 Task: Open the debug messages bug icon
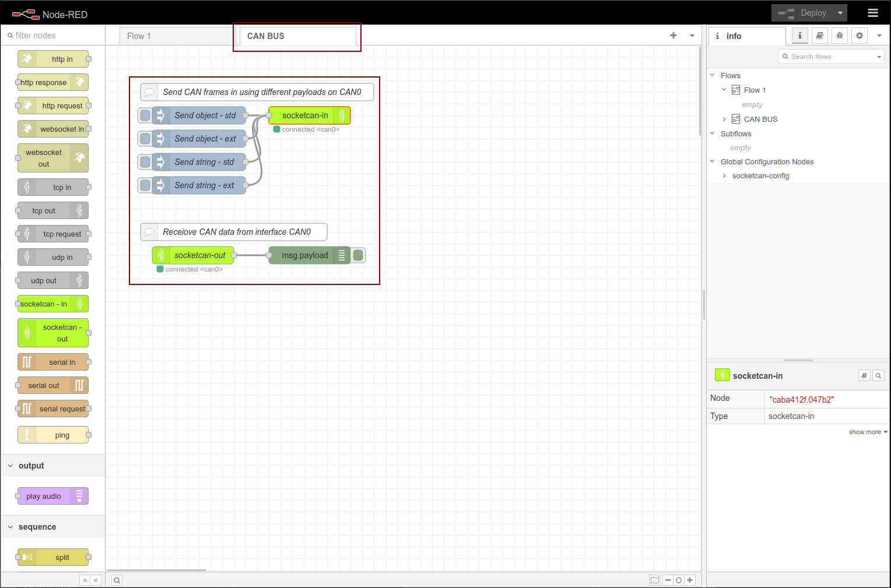pos(839,36)
